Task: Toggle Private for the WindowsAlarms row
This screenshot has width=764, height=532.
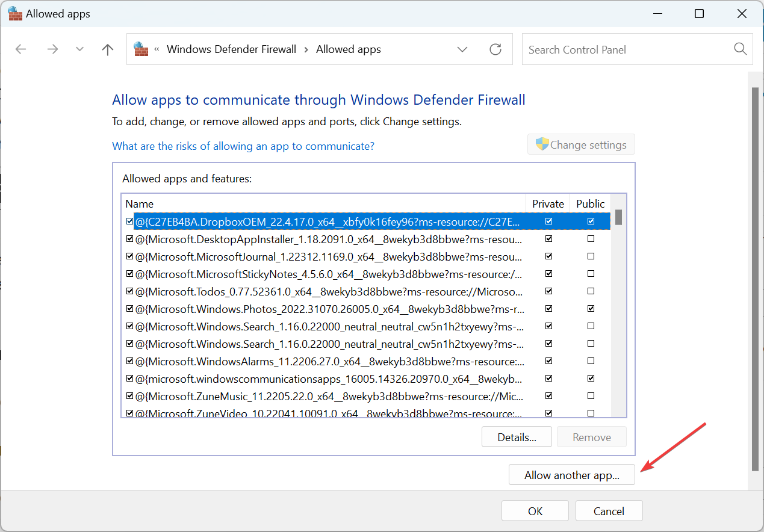Action: pyautogui.click(x=548, y=361)
